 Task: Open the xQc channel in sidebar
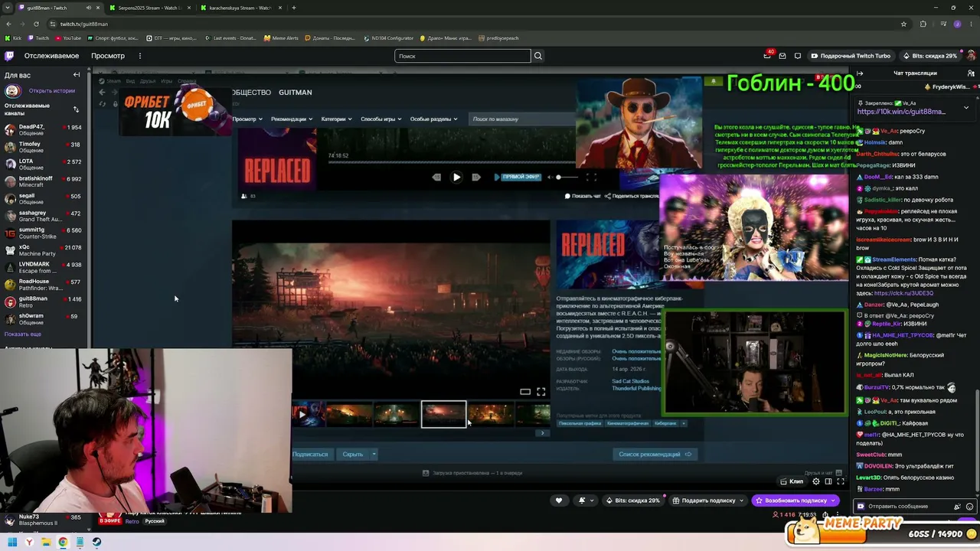pos(43,250)
